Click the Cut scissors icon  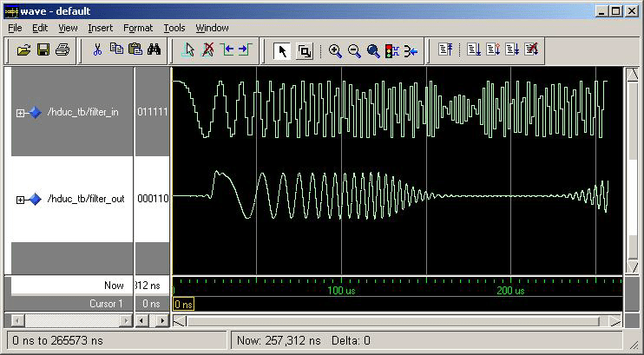click(x=97, y=50)
